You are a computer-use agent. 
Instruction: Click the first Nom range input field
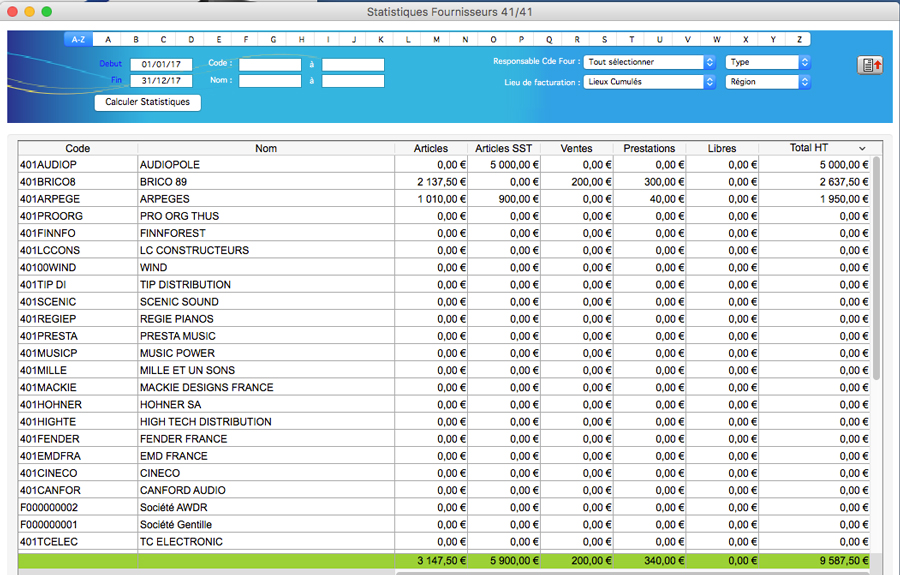tap(270, 81)
